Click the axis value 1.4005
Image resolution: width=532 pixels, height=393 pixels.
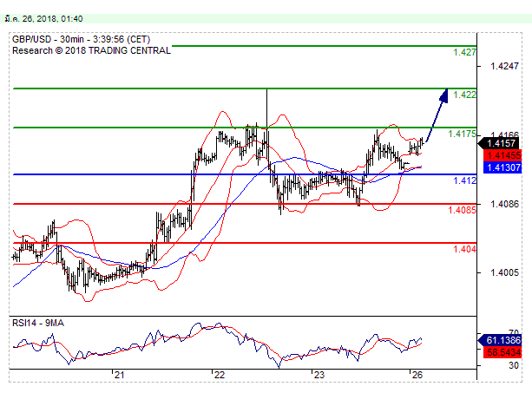pos(504,272)
